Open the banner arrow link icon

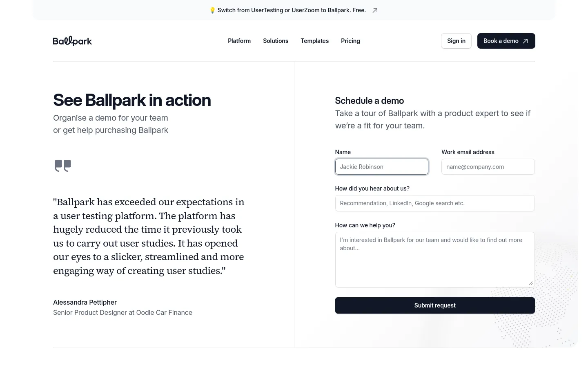[x=375, y=11]
